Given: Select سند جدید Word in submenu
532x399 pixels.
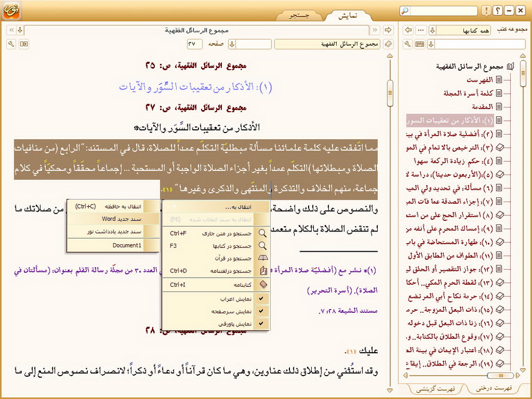Looking at the screenshot, I should pos(113,219).
